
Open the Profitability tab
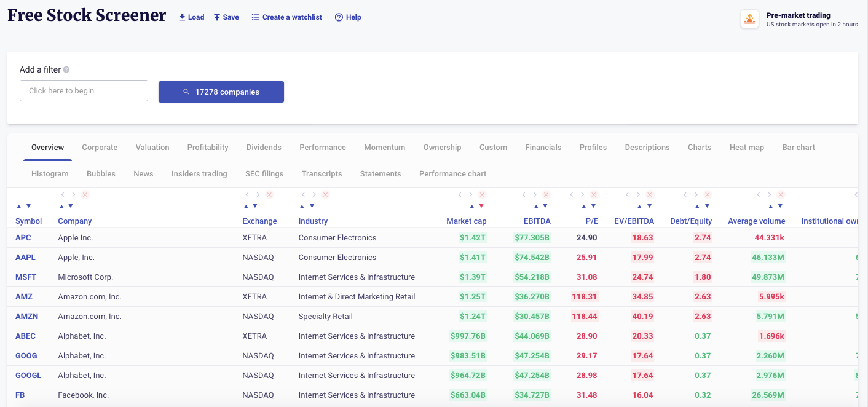coord(208,148)
